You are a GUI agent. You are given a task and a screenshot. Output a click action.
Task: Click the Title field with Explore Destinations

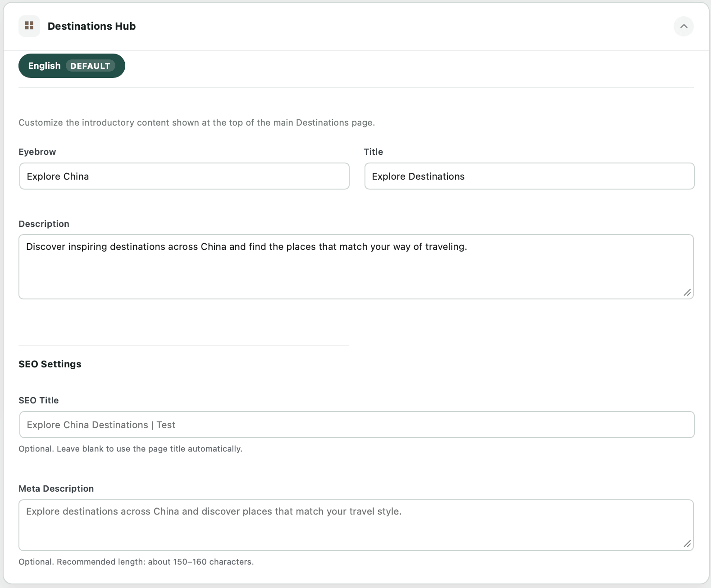pyautogui.click(x=529, y=176)
